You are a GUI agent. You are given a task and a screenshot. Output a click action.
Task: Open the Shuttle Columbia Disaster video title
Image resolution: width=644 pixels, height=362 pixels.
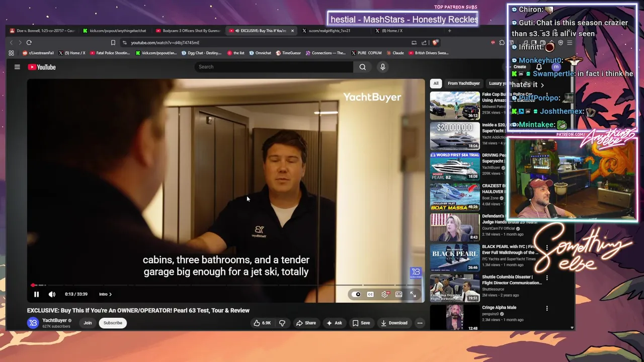tap(512, 280)
